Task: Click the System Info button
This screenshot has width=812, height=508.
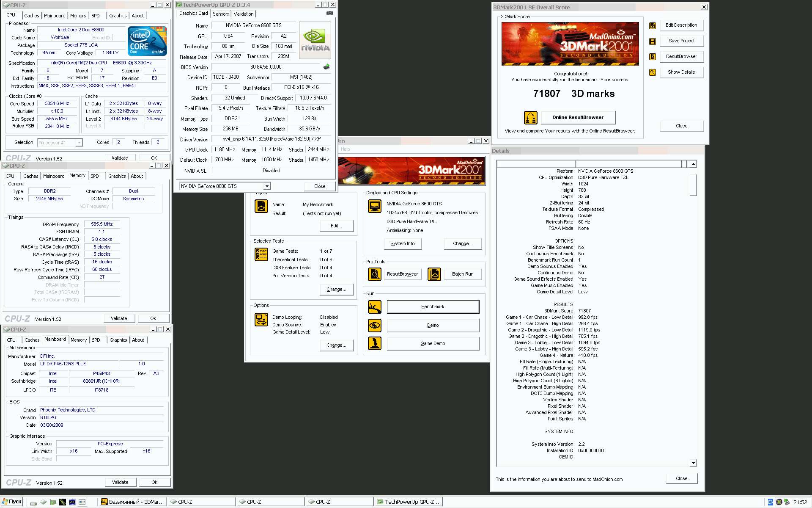Action: 403,244
